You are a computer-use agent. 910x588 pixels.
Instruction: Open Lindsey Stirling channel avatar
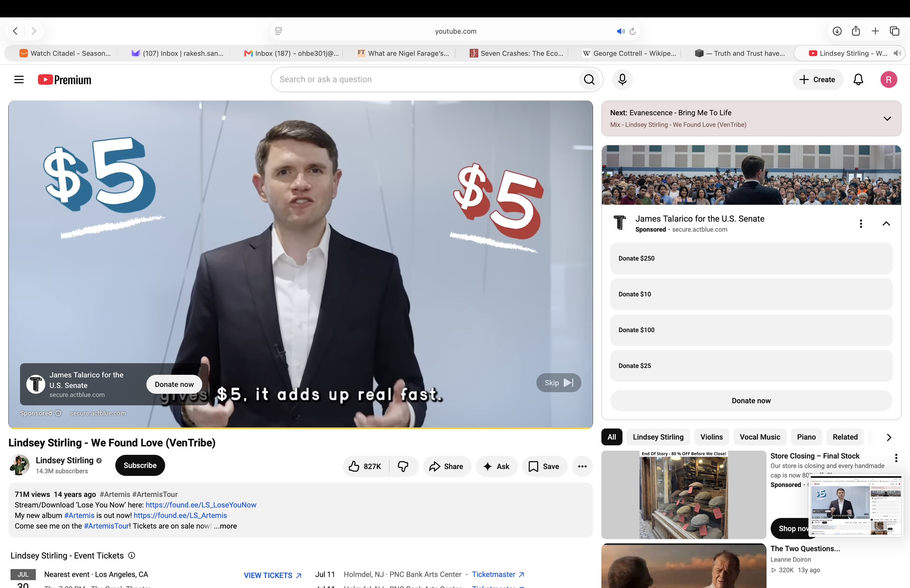(19, 465)
